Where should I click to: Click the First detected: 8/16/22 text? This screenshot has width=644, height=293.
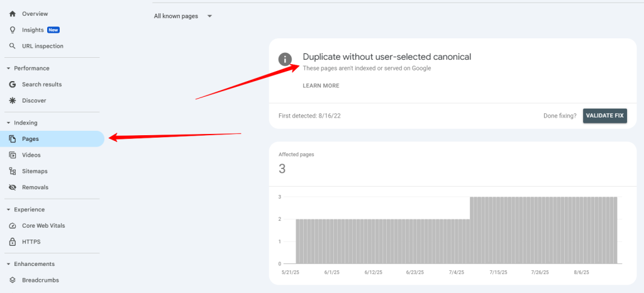pos(309,116)
